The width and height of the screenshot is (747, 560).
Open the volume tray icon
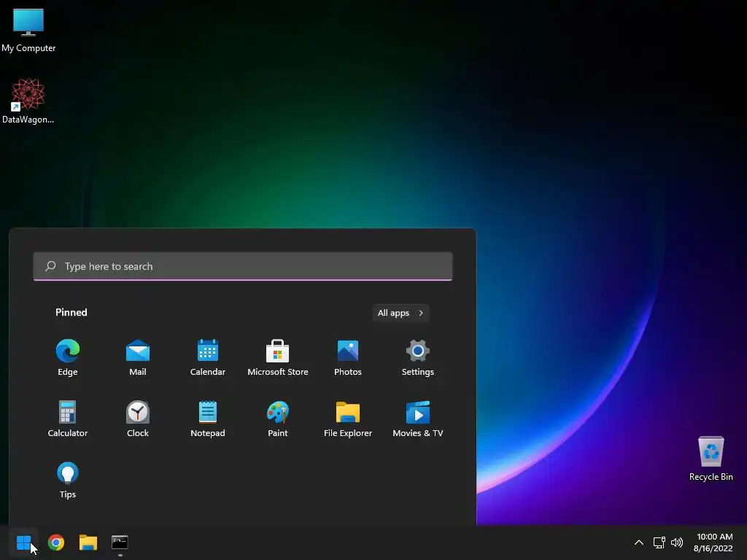(676, 542)
